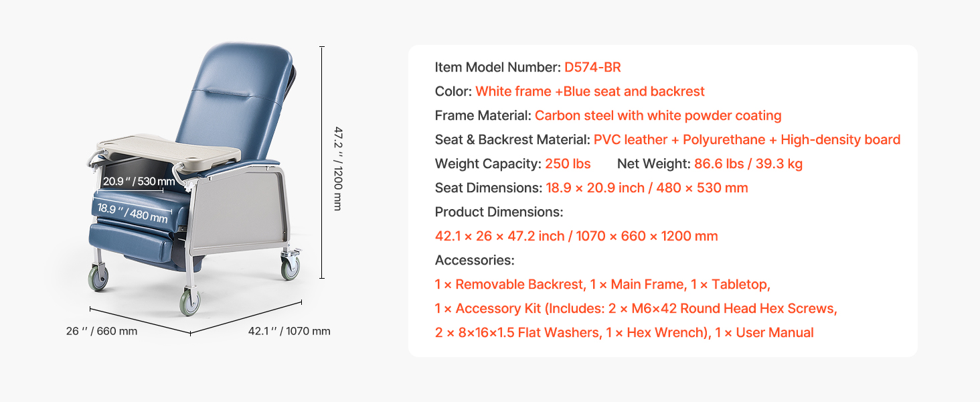The width and height of the screenshot is (980, 402).
Task: Click the 20.9" / 530 mm label on the chair
Action: point(139,181)
